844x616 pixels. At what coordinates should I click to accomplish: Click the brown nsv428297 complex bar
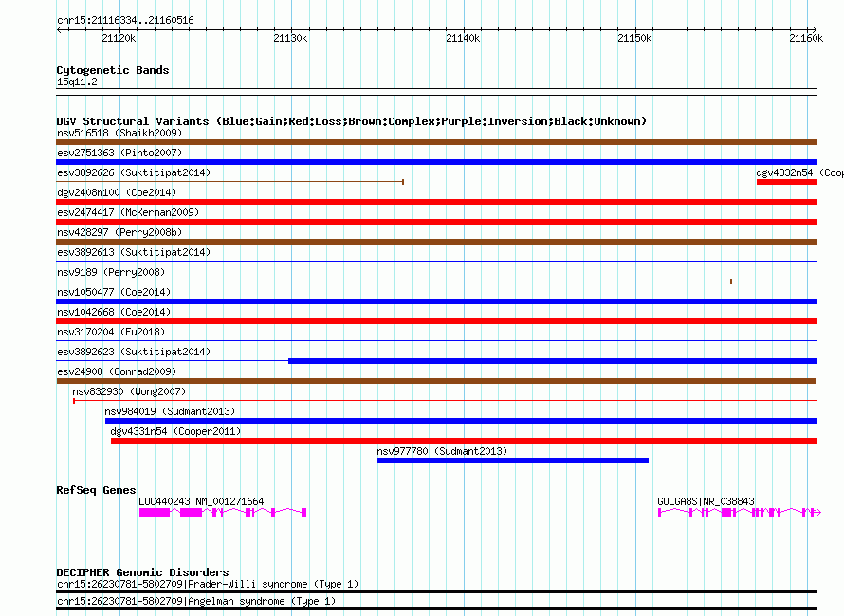pyautogui.click(x=436, y=242)
